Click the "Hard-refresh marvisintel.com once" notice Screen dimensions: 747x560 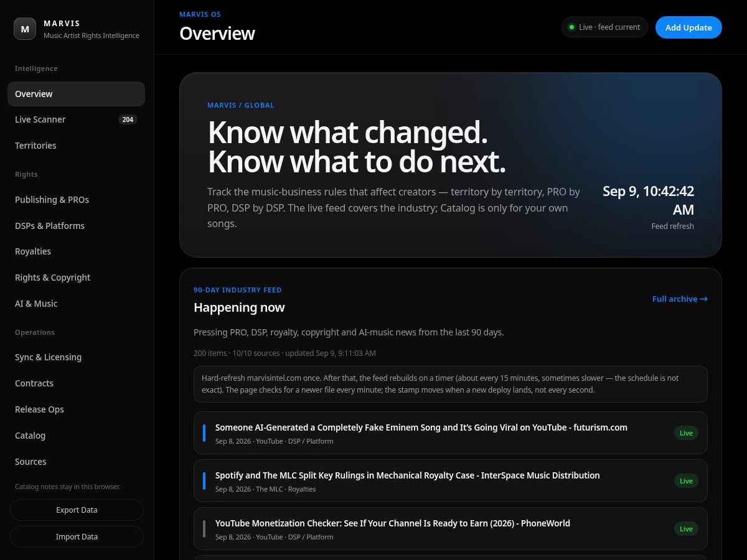tap(451, 384)
